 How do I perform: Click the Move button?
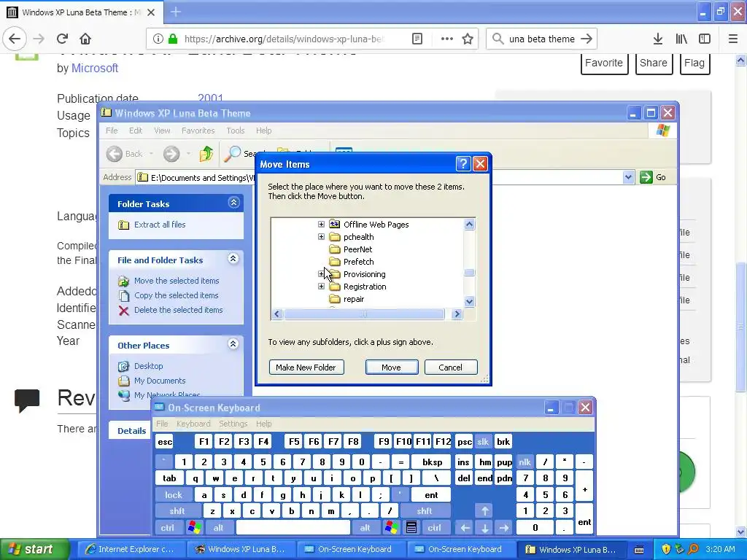392,367
